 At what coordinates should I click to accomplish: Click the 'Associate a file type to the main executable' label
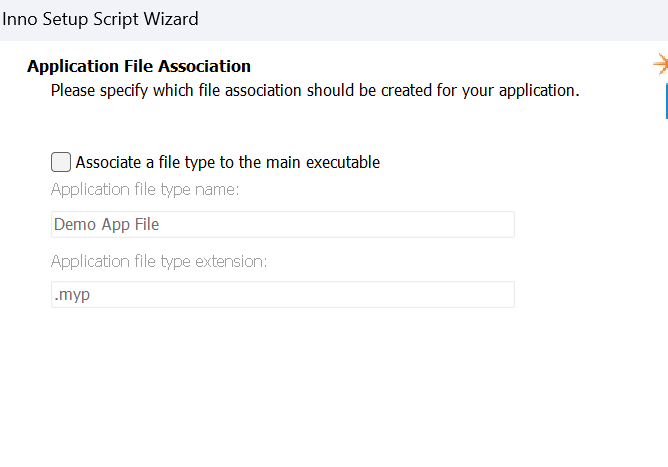(x=227, y=162)
